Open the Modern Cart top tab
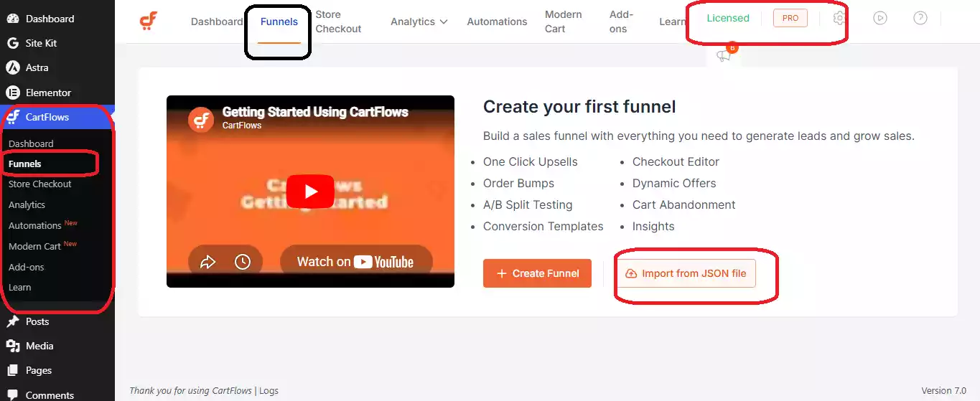Screen dimensions: 980x401 click(564, 22)
